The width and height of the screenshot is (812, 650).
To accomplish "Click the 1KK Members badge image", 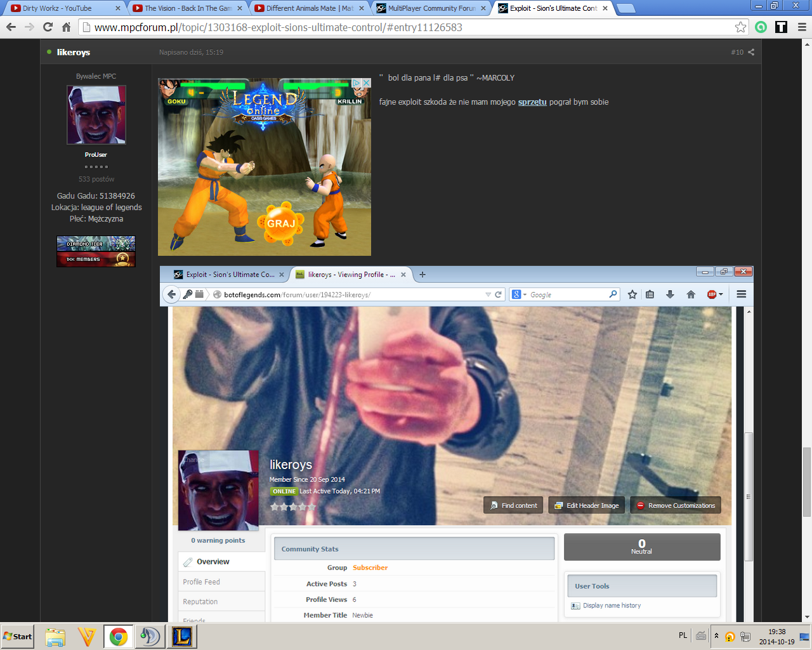I will (96, 259).
